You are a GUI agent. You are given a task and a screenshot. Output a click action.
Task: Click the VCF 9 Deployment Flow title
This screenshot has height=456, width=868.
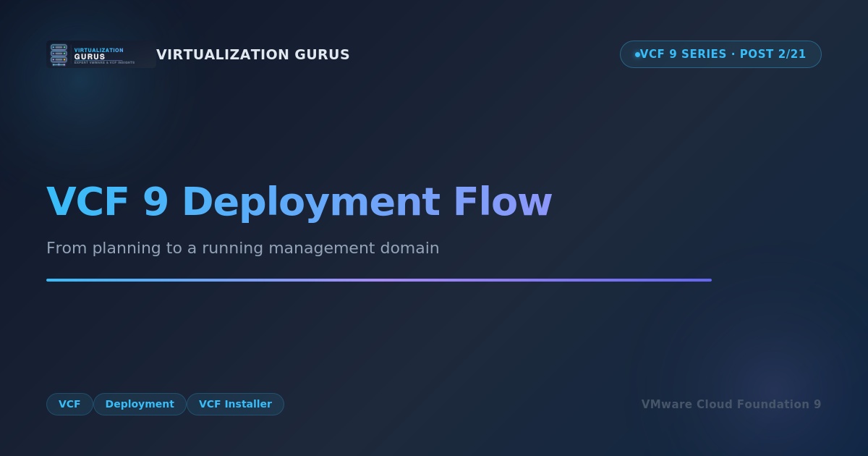pos(299,202)
